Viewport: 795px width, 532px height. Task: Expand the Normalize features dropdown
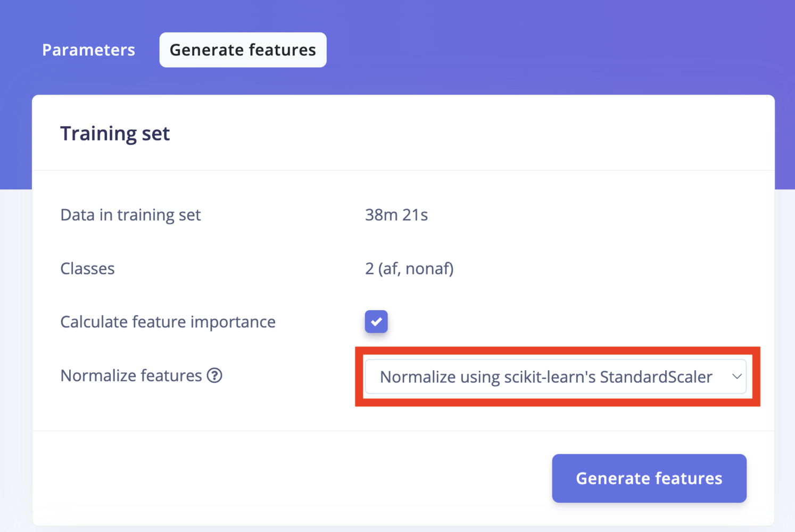(556, 377)
